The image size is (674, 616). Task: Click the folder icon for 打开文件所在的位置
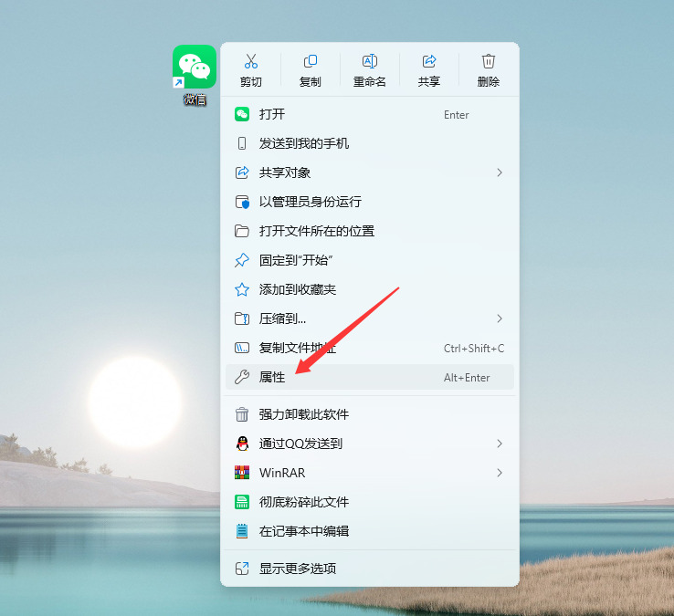[x=242, y=231]
